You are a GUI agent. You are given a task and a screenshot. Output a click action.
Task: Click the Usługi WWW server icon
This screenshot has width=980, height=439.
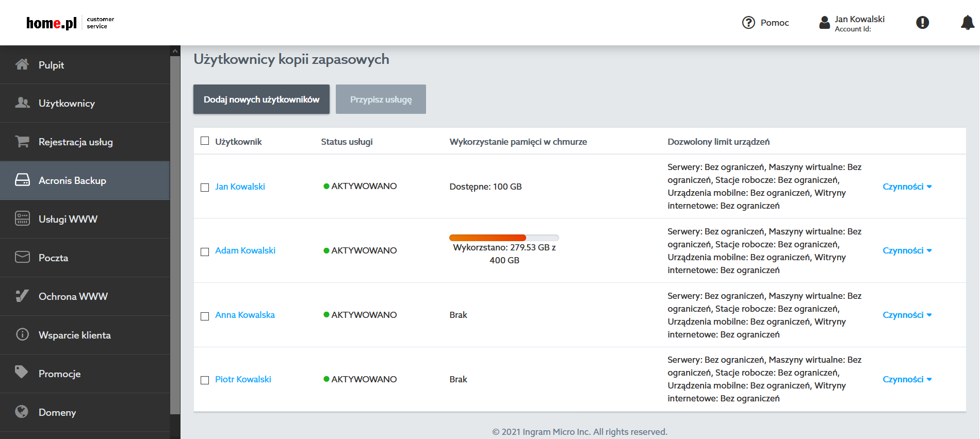click(22, 218)
